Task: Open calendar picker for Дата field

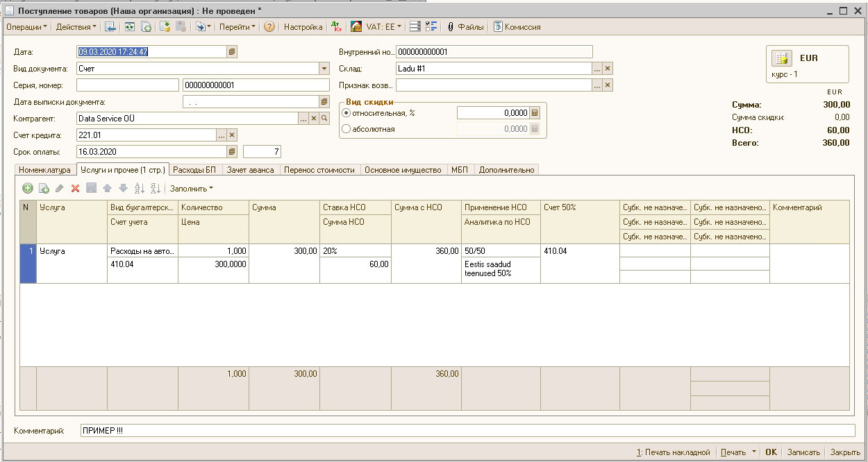Action: (x=232, y=51)
